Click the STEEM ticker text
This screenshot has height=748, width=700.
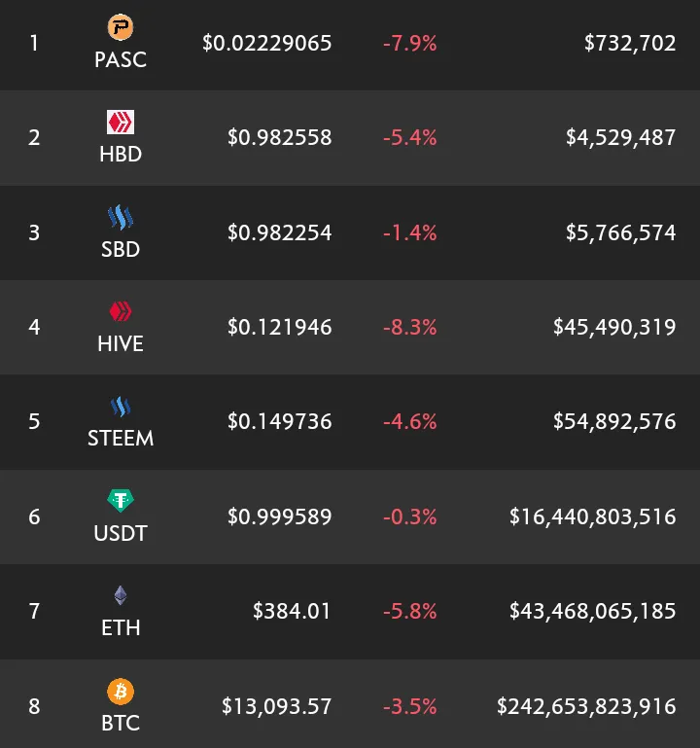121,438
